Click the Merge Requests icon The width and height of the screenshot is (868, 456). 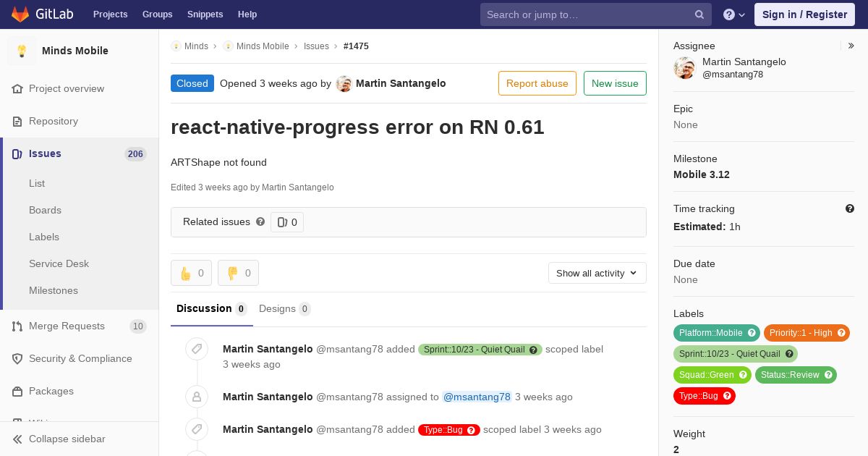pos(17,326)
